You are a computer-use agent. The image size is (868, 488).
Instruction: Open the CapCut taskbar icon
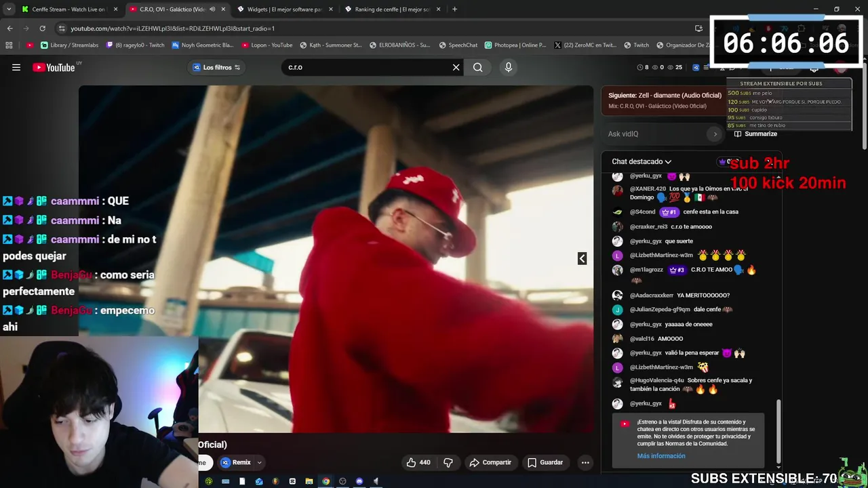coord(292,481)
